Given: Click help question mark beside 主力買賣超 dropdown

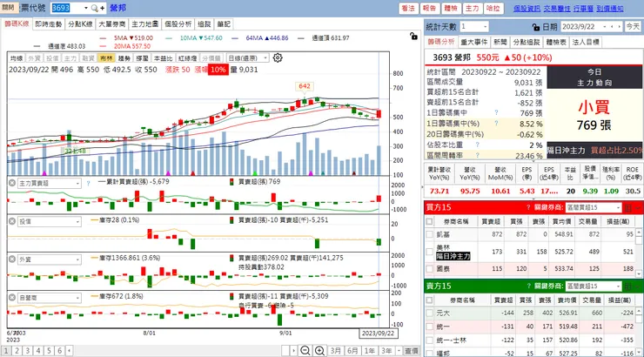Looking at the screenshot, I should (88, 183).
